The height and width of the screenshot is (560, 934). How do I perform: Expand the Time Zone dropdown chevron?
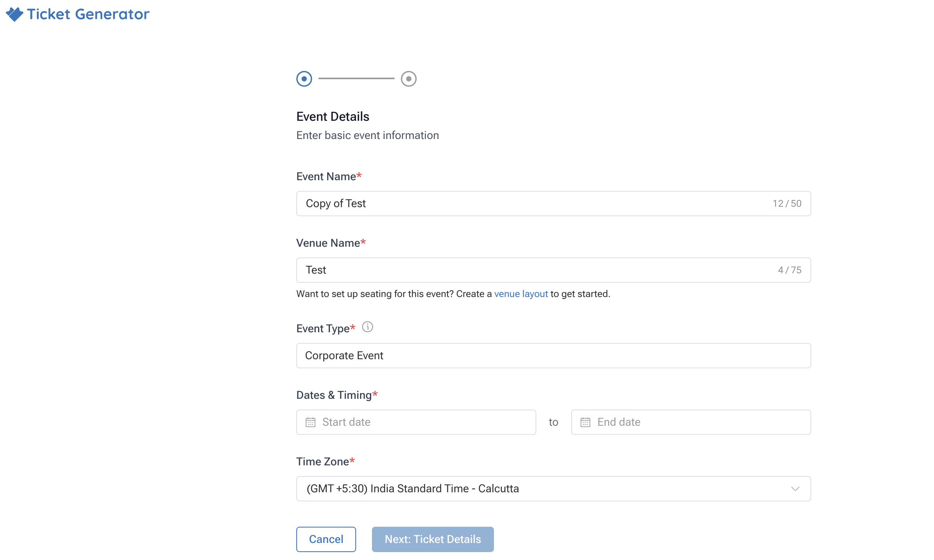click(795, 489)
